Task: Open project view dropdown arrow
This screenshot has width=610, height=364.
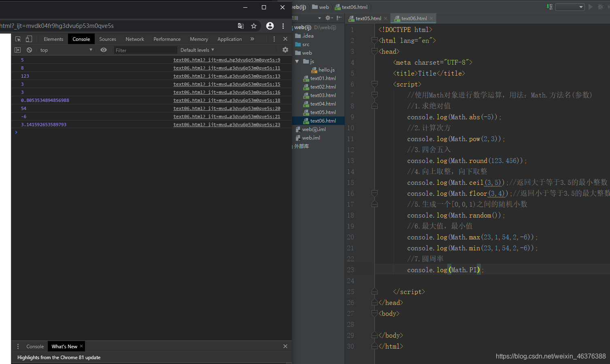Action: pyautogui.click(x=319, y=18)
